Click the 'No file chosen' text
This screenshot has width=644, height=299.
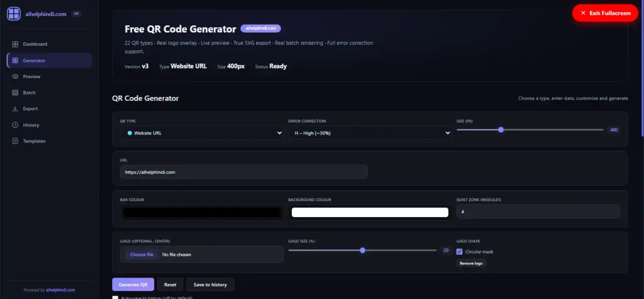(177, 255)
